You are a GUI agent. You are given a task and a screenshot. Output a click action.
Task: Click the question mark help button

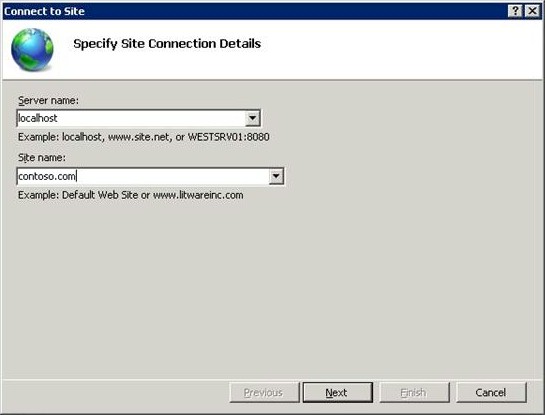pyautogui.click(x=515, y=11)
